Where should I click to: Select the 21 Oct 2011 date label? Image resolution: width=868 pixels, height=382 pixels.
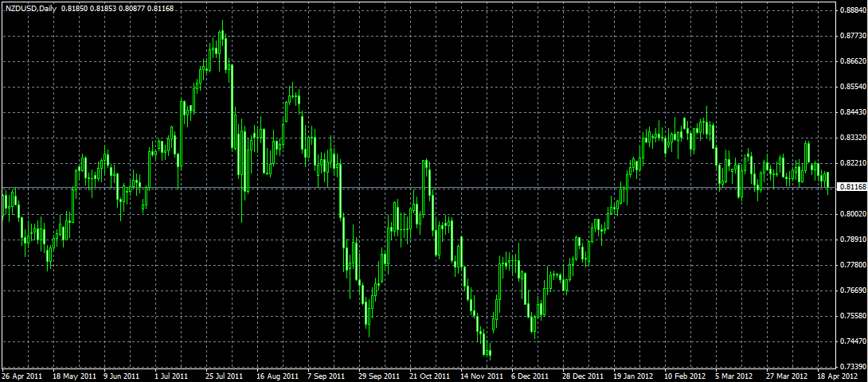click(x=429, y=376)
